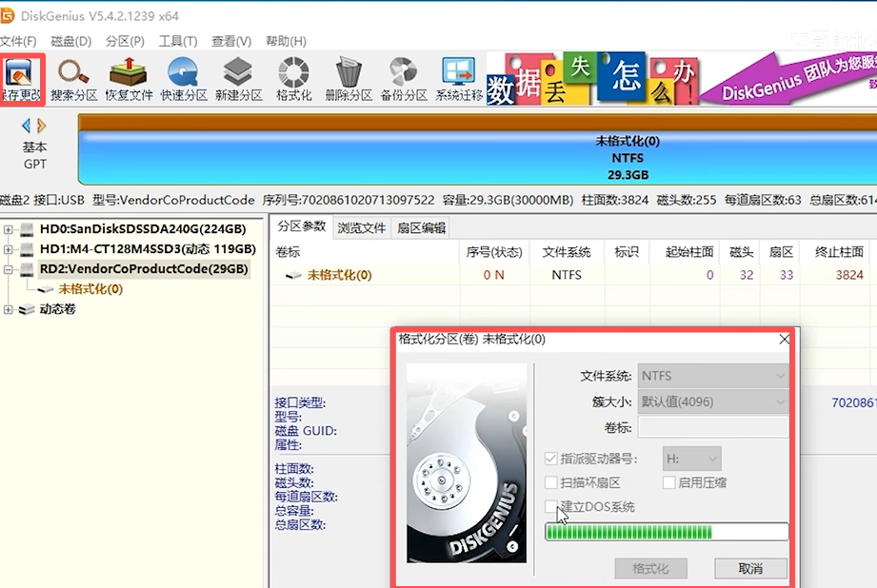Click the 标识 column header
The width and height of the screenshot is (877, 588).
click(x=627, y=253)
